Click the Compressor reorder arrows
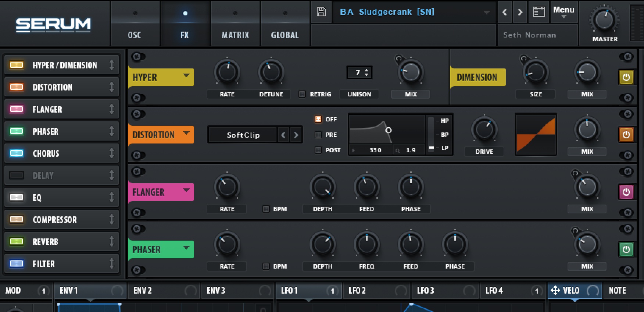Screen dimensions: 644x312 pos(112,220)
